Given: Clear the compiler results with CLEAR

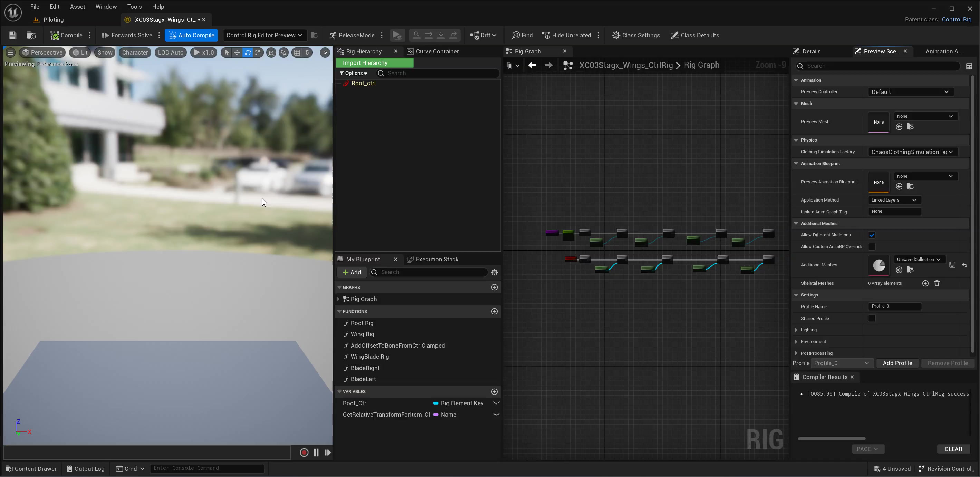Looking at the screenshot, I should pos(953,449).
